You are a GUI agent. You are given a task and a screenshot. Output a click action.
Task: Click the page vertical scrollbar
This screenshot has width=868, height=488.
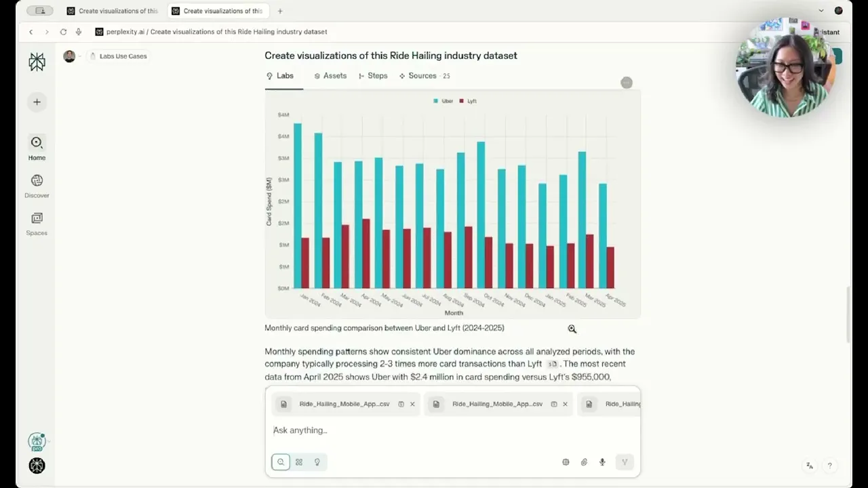point(848,314)
